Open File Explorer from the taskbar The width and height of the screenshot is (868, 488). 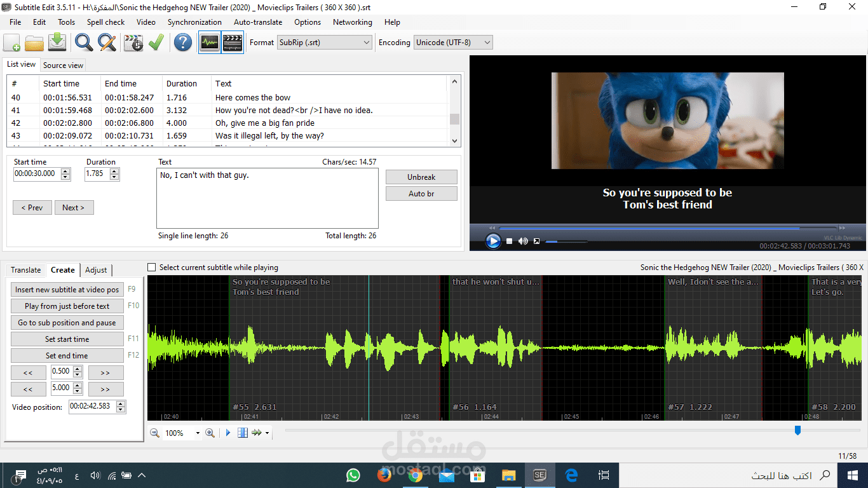coord(508,475)
